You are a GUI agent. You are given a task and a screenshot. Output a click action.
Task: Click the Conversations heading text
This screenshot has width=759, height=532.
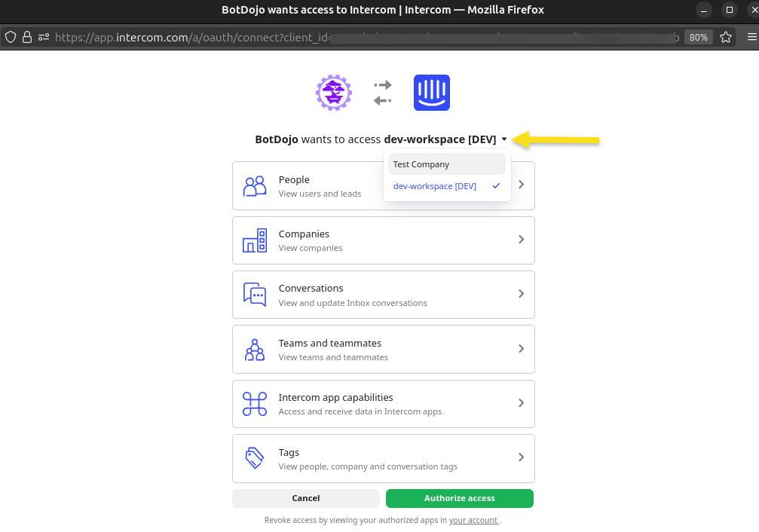311,288
